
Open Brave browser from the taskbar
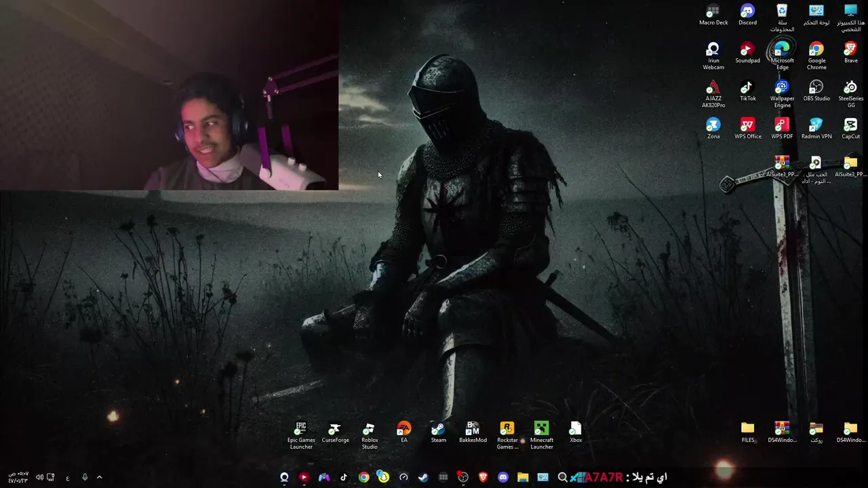(483, 477)
